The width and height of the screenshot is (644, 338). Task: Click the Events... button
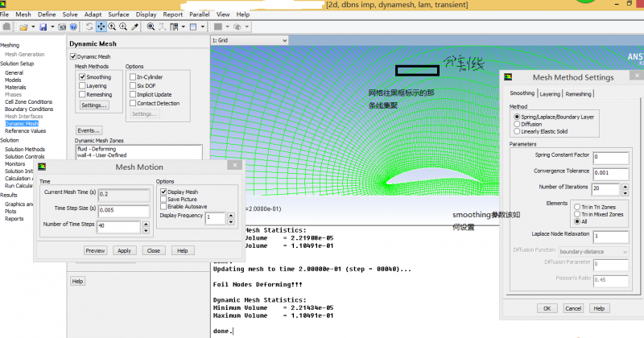click(x=89, y=130)
